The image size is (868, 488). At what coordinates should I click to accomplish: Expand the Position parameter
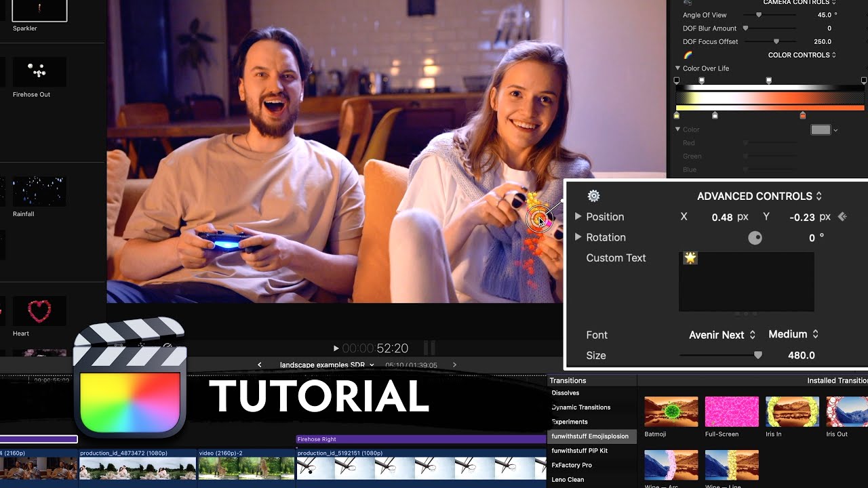(578, 217)
